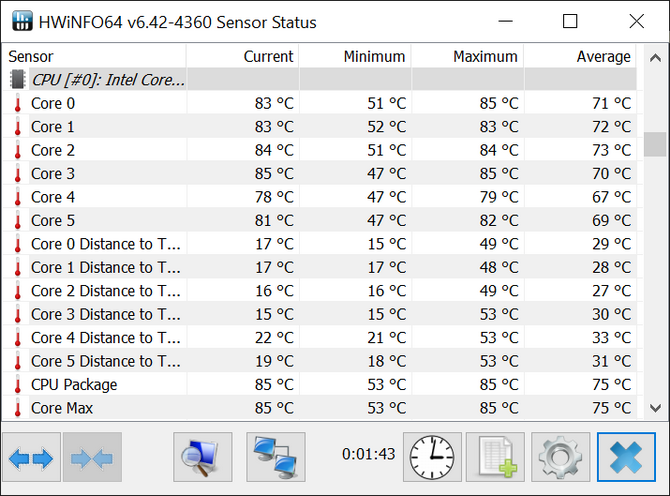
Task: Select the Core 5 Distance to T... label
Action: (106, 361)
